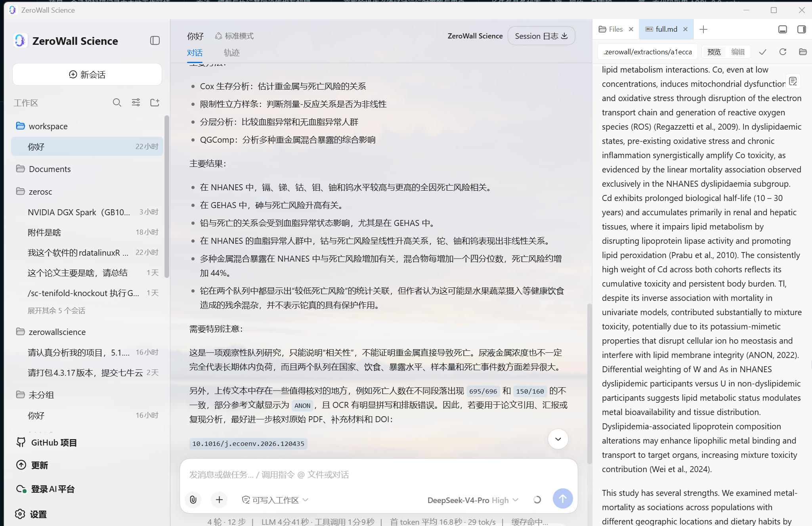Click the DOI code 10.1016/j.ecoenv.2026.120435

pos(248,444)
